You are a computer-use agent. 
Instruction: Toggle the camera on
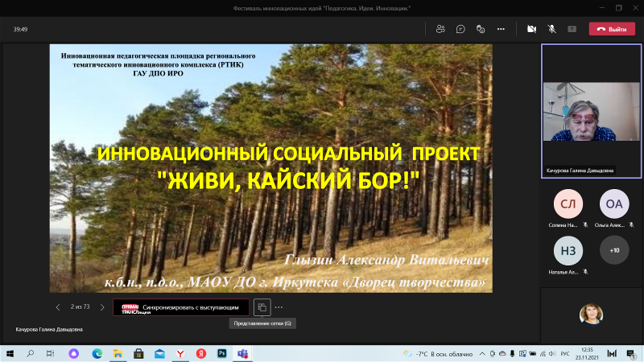(x=531, y=29)
